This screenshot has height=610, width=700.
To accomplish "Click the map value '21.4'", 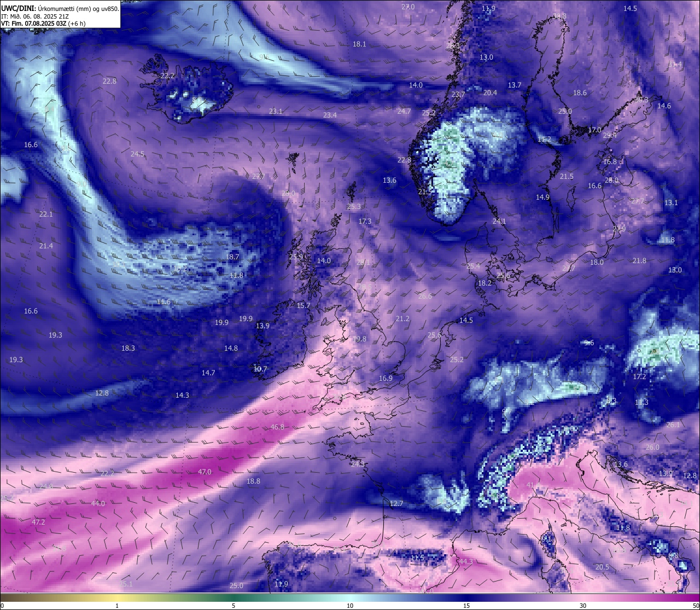I will click(x=46, y=246).
